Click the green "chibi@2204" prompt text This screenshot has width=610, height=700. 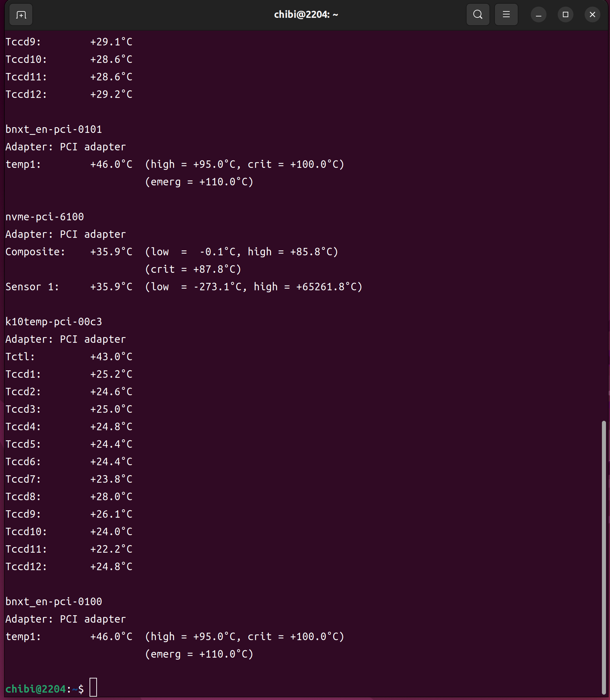35,689
